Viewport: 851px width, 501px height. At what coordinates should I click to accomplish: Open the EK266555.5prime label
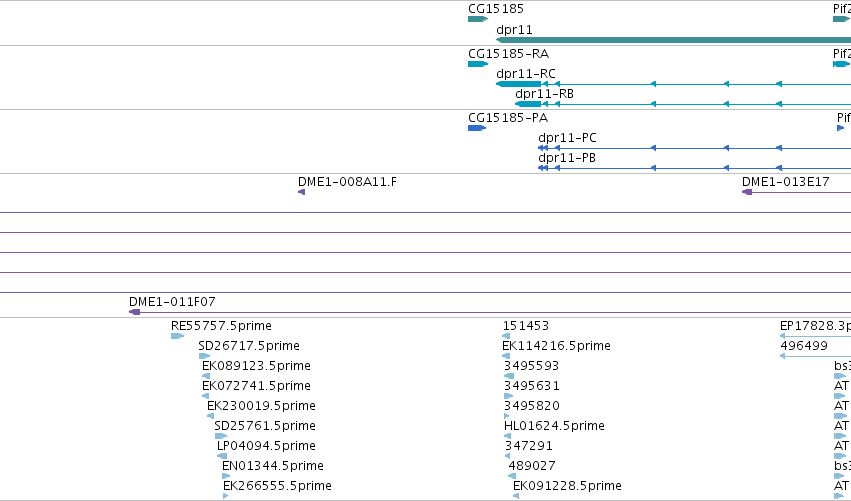click(x=277, y=486)
